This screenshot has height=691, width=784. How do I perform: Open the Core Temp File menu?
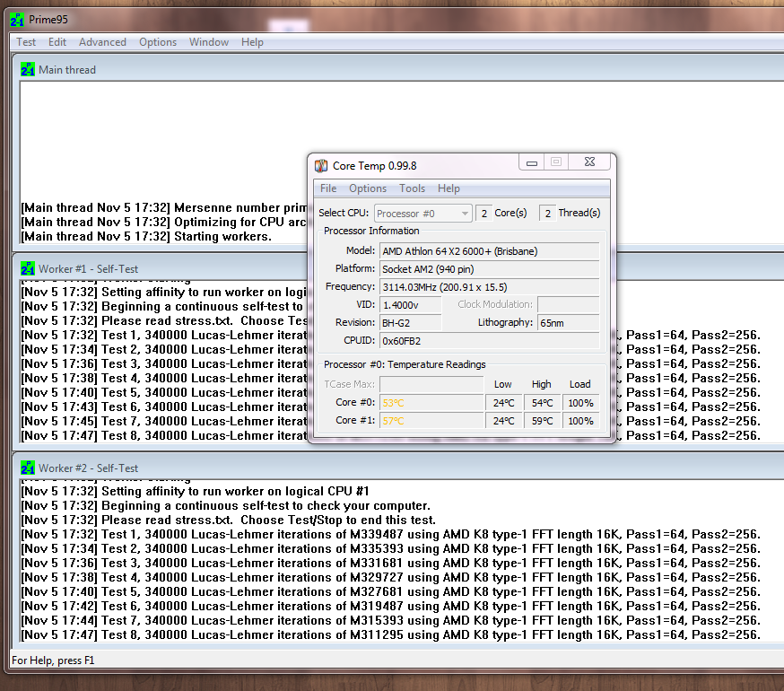click(328, 188)
